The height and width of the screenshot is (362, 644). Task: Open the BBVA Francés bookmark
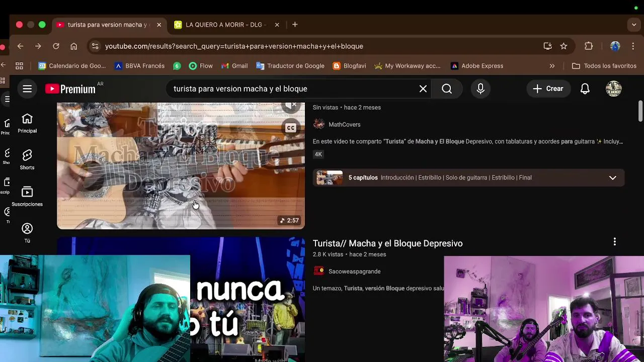tap(139, 66)
